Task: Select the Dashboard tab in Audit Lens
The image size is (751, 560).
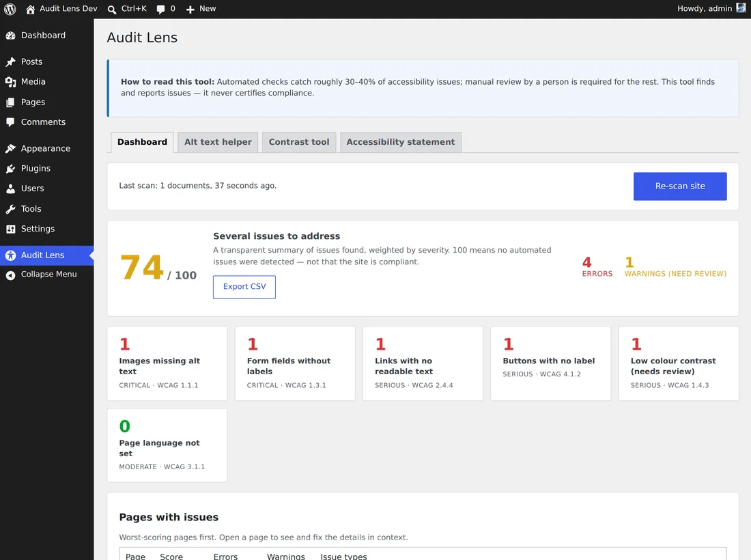Action: click(x=142, y=142)
